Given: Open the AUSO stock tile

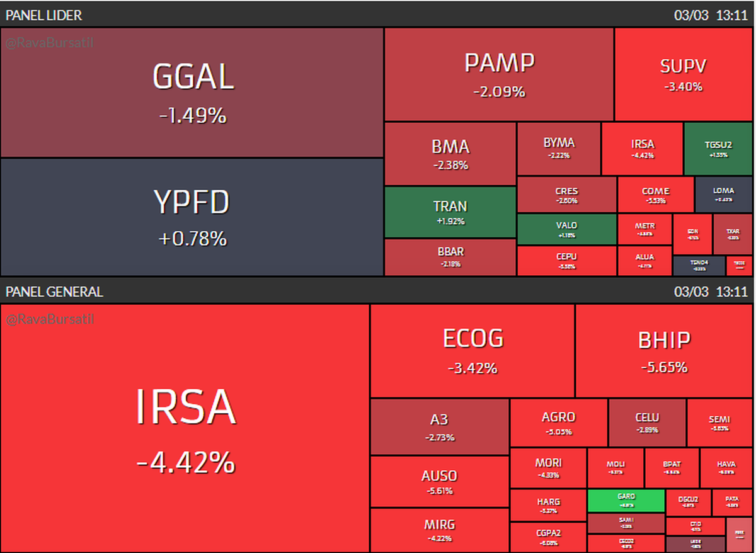Looking at the screenshot, I should pyautogui.click(x=439, y=482).
